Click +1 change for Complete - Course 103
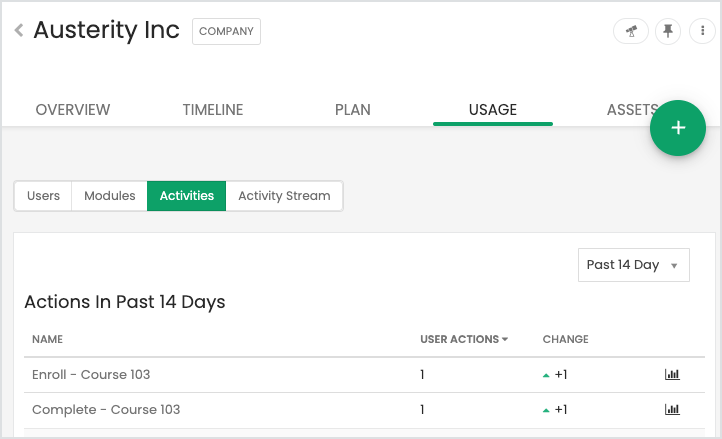This screenshot has height=439, width=722. click(x=555, y=410)
